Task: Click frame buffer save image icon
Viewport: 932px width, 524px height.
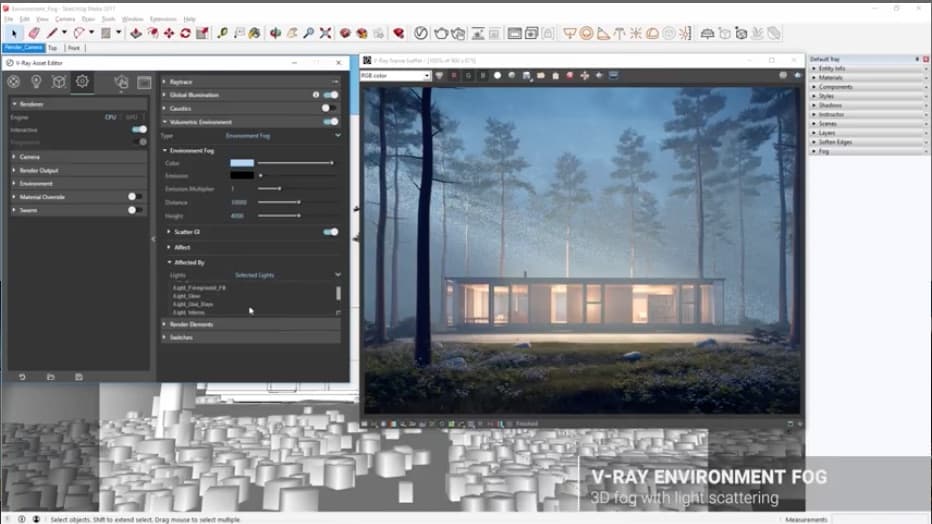Action: (527, 75)
